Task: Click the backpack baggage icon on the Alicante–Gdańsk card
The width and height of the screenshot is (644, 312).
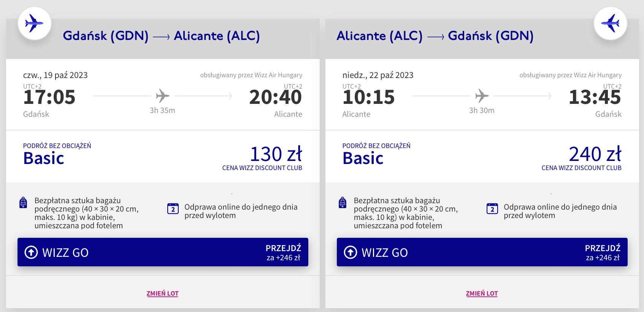Action: coord(343,203)
